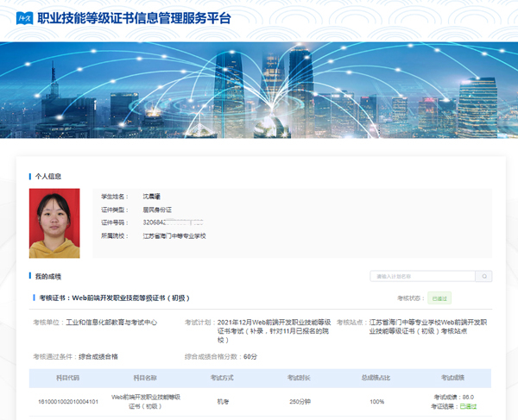
Task: Click the 考证结果 已通过 result text
Action: coord(457,405)
